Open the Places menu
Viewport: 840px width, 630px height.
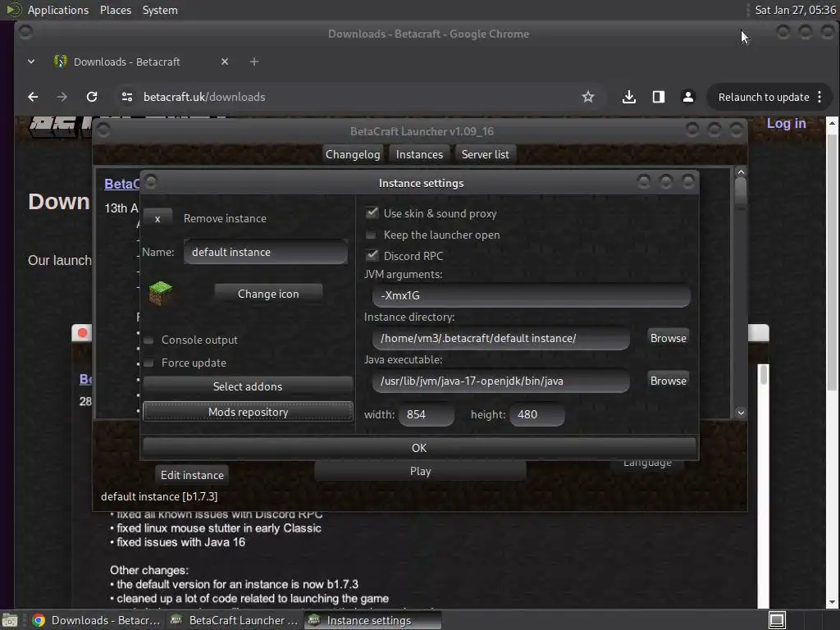116,10
